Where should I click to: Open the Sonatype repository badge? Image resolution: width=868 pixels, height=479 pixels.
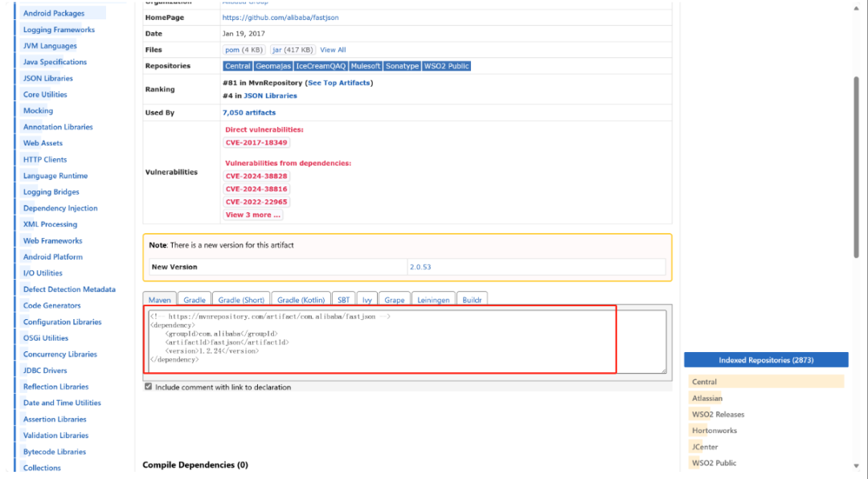click(402, 66)
